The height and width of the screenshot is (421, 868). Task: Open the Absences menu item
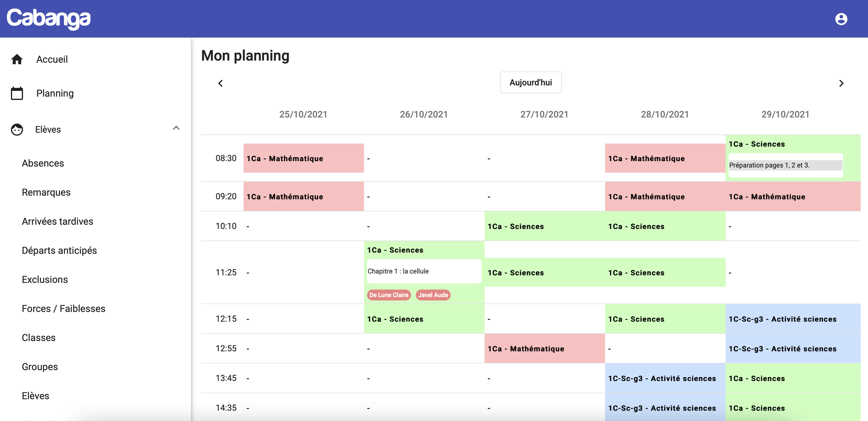coord(43,163)
